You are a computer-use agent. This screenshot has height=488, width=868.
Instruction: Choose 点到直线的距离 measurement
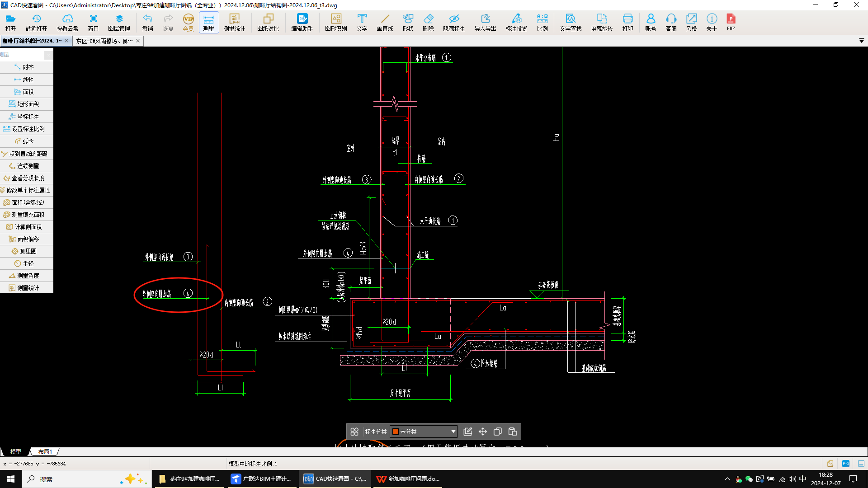pos(27,154)
